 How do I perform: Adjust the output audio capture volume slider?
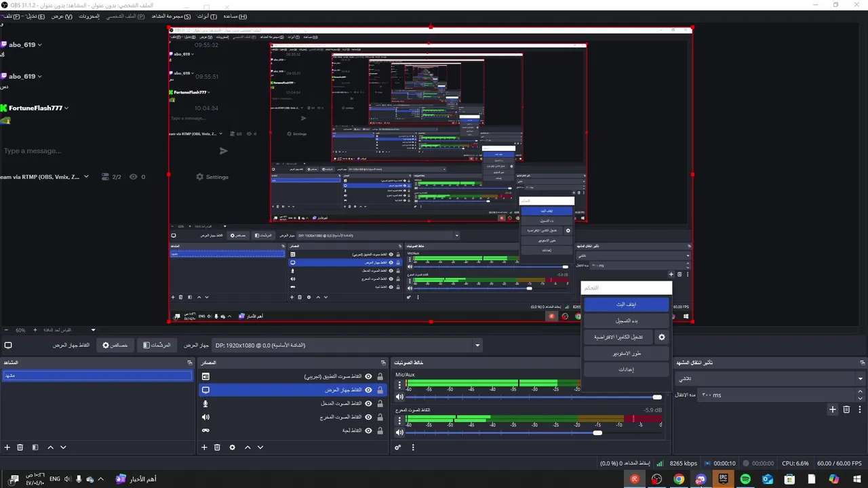point(534,432)
